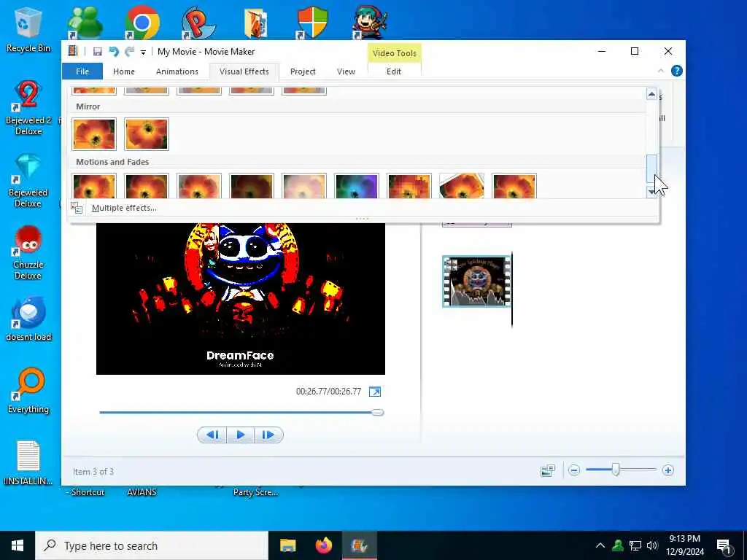View preview in full screen
This screenshot has width=747, height=560.
point(375,392)
